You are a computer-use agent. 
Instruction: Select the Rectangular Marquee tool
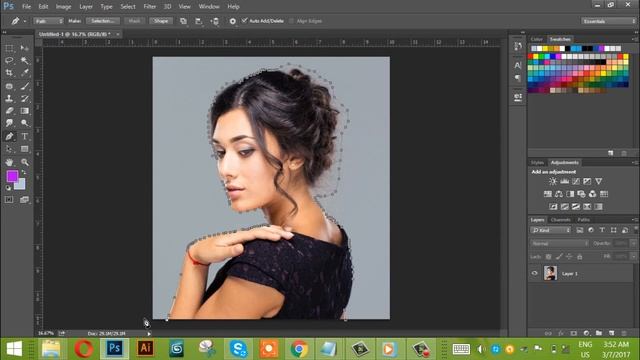[x=9, y=48]
